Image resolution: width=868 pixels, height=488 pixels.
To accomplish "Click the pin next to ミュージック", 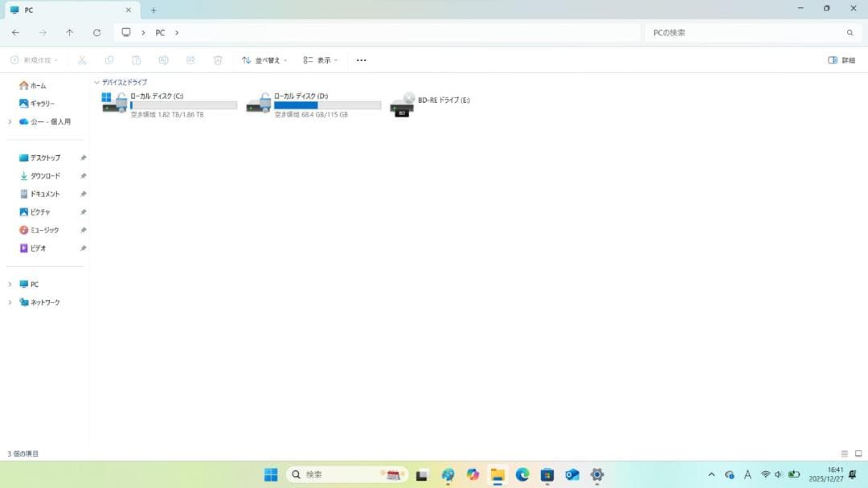I will pos(83,230).
